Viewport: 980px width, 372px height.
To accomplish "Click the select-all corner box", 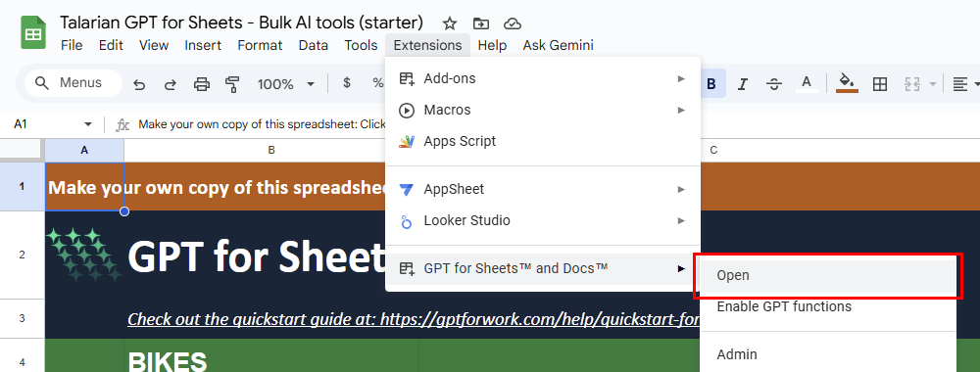I will 22,149.
